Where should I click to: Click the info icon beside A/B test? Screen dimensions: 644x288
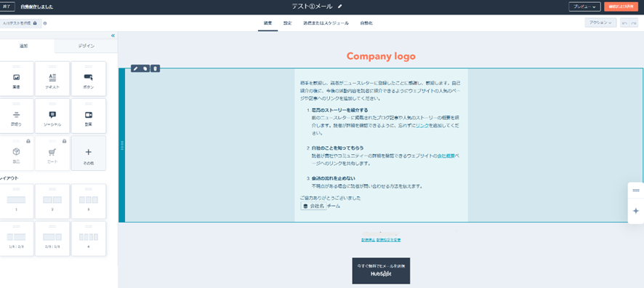(x=45, y=23)
